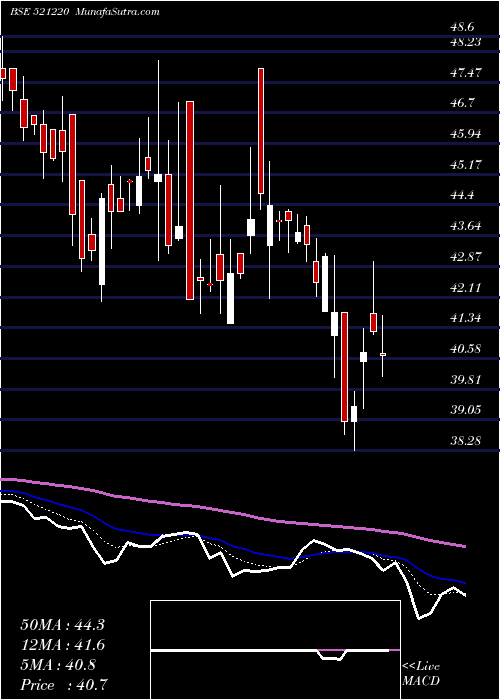Click the Price : 40.7 readout
500x700 pixels.
tap(65, 685)
